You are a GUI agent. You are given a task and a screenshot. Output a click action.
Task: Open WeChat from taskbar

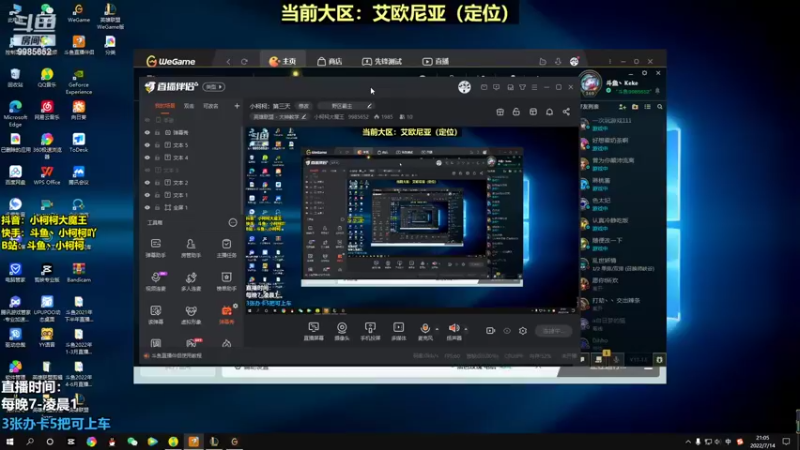coord(132,441)
